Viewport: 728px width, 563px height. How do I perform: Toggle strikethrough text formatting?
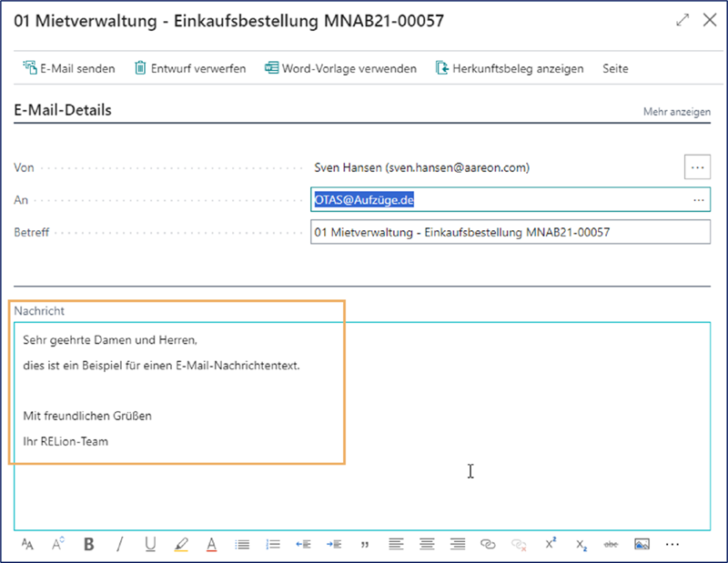click(611, 544)
